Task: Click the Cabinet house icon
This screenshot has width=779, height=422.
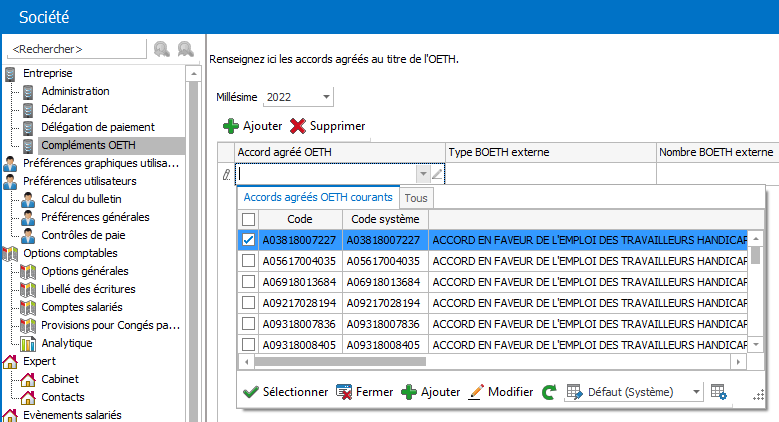Action: tap(28, 379)
